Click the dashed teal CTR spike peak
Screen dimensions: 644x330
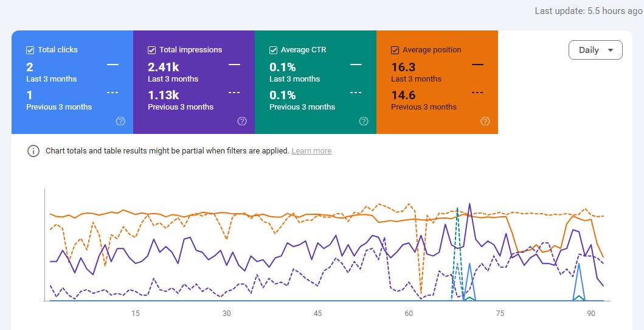tap(457, 208)
